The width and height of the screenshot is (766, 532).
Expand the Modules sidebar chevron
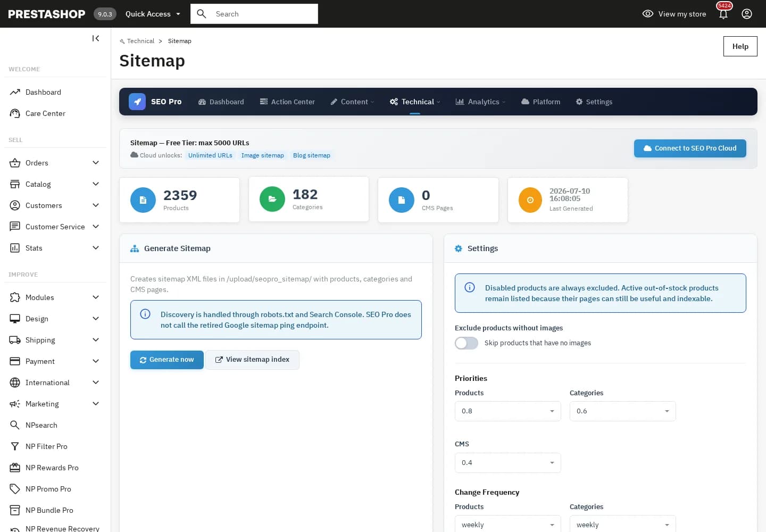click(96, 297)
